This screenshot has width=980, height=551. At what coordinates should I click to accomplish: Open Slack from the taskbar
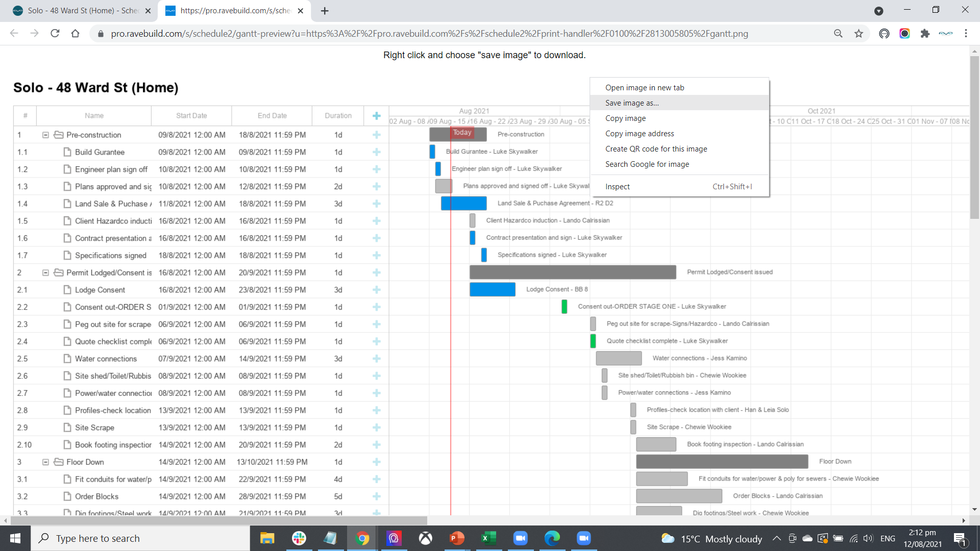coord(299,538)
